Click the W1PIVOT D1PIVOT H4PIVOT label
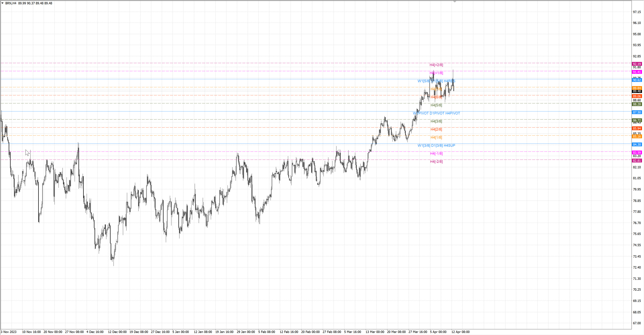The image size is (644, 335). (436, 113)
